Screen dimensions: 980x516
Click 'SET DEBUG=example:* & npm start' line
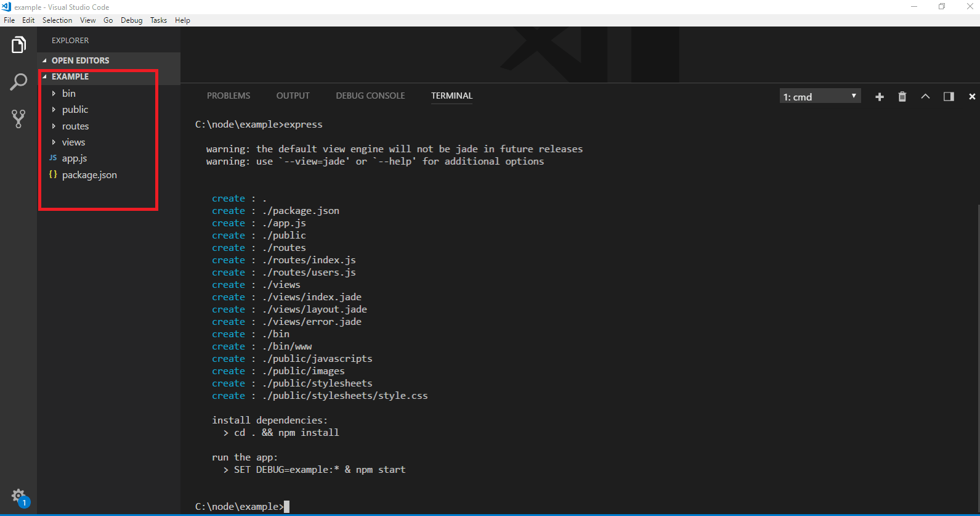320,470
